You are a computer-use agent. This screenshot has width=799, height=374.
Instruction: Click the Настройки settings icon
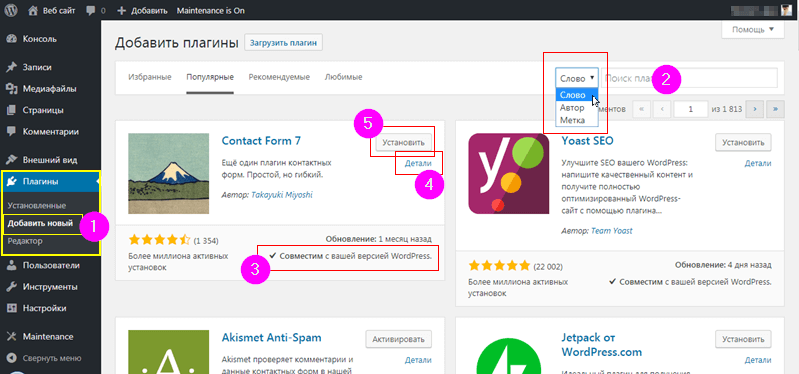[x=12, y=308]
